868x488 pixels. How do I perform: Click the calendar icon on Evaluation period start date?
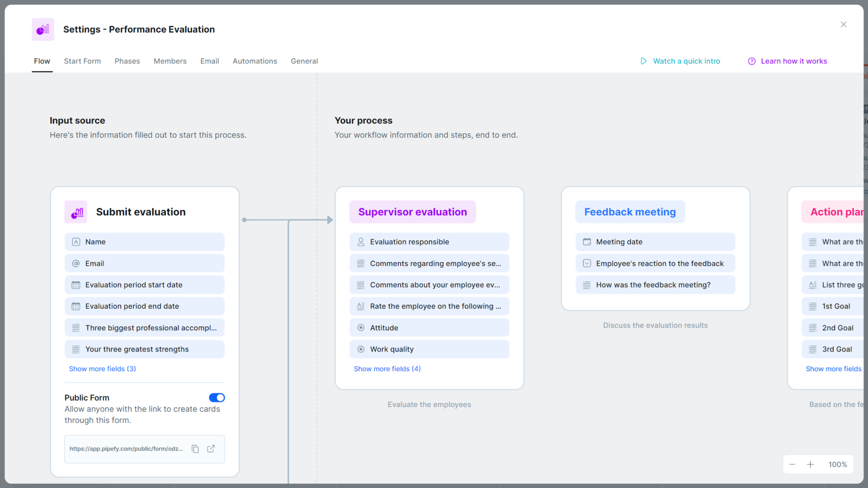click(75, 285)
